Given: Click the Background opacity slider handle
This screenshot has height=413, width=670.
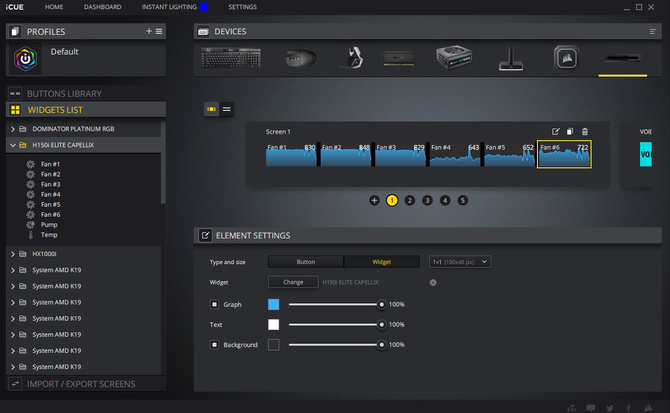Looking at the screenshot, I should point(381,345).
